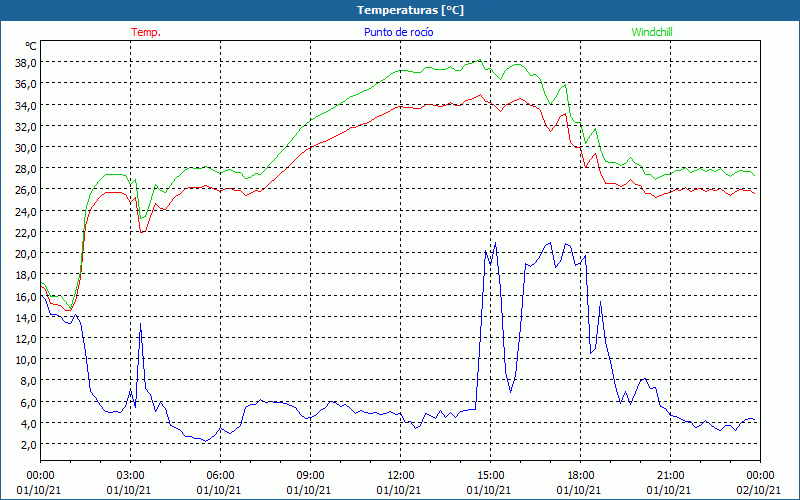800x500 pixels.
Task: Click the '22,0' y-axis value
Action: [x=27, y=232]
